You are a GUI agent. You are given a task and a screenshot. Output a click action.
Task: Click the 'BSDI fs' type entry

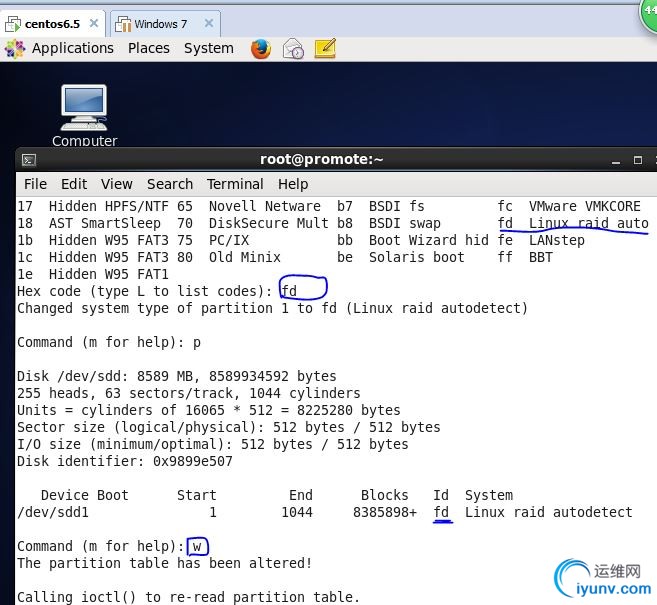(x=396, y=206)
